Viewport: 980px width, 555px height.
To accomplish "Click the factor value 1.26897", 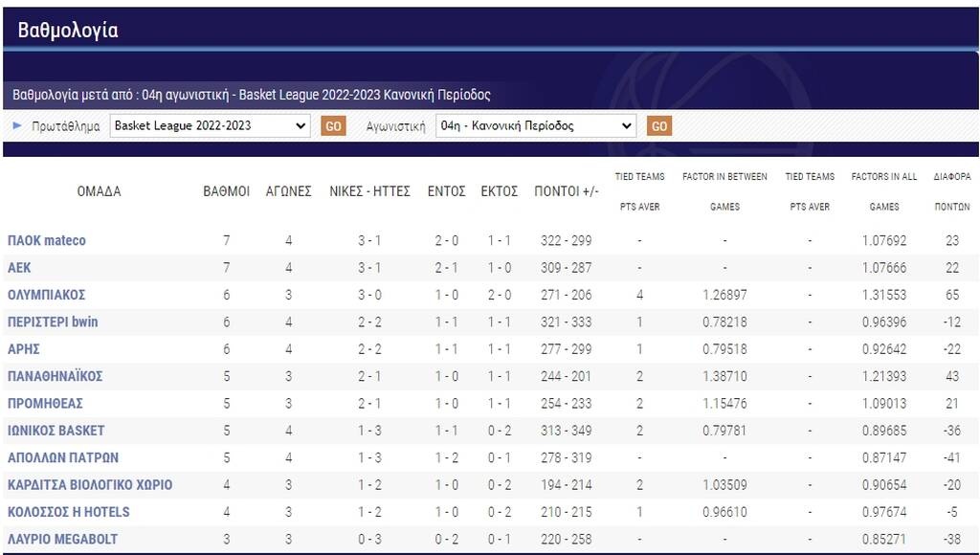I will click(725, 295).
